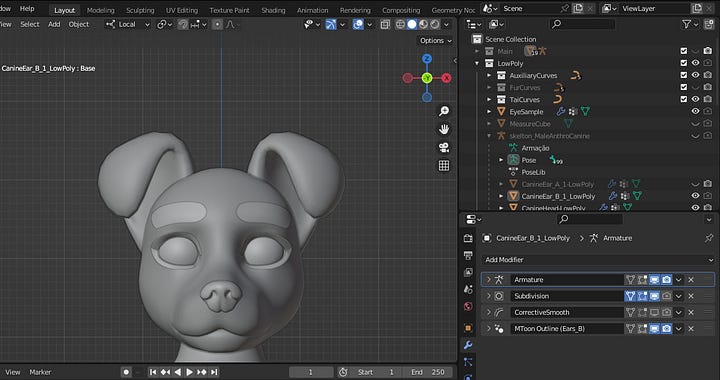This screenshot has width=720, height=380.
Task: Open the Animation workspace tab
Action: (312, 10)
